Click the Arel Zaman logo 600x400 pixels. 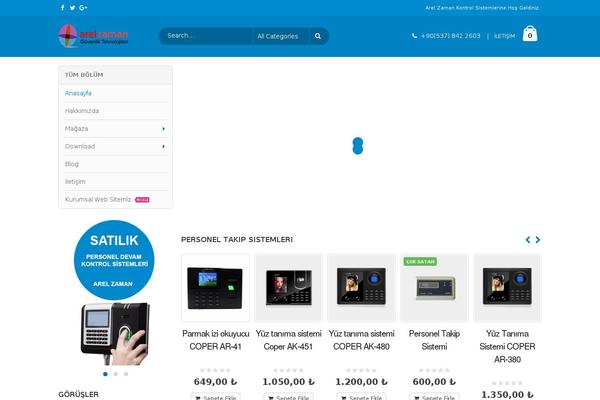(x=93, y=36)
